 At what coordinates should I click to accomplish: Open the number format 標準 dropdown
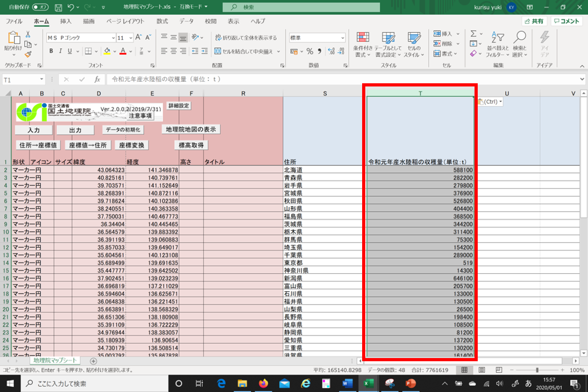[343, 38]
